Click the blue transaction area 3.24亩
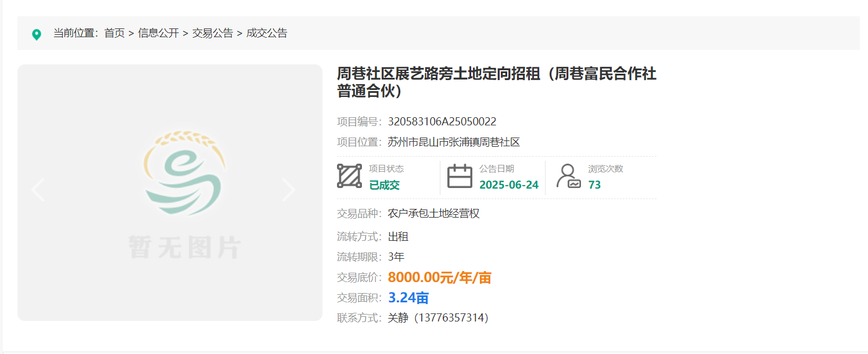The image size is (868, 354). pyautogui.click(x=408, y=298)
